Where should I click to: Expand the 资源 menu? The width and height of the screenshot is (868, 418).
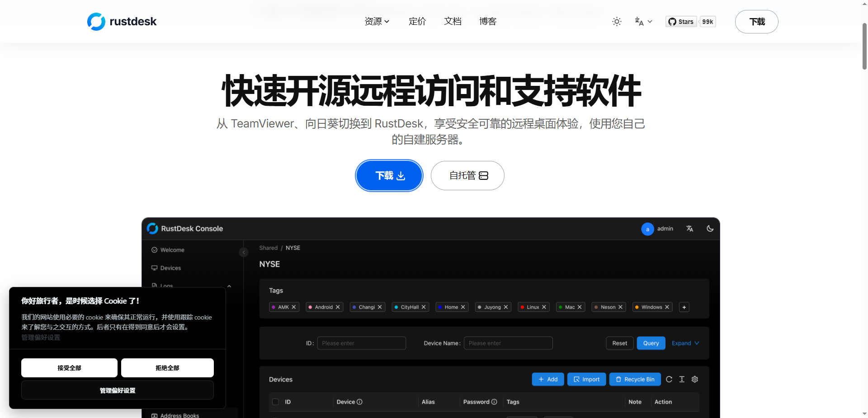coord(377,21)
